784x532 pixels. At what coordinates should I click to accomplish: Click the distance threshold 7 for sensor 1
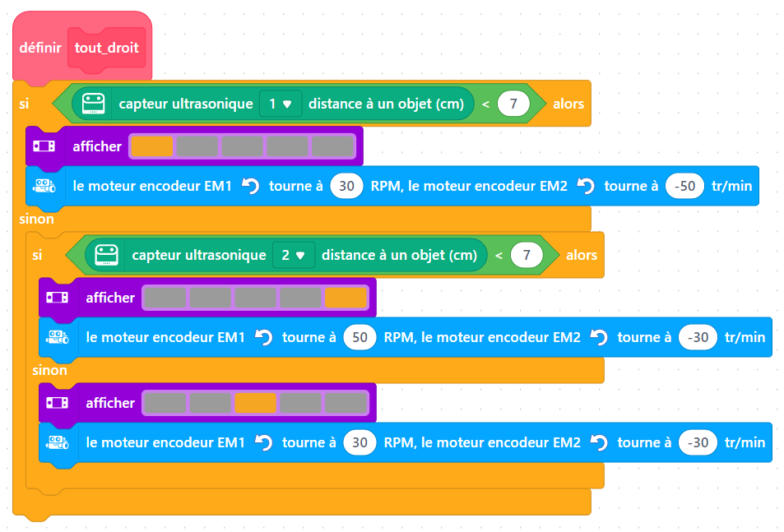(x=513, y=104)
